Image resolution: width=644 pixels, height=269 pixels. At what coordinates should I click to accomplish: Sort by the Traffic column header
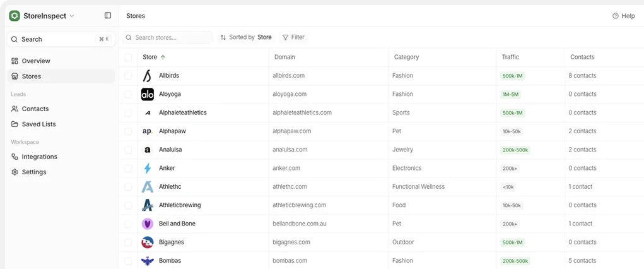click(510, 57)
